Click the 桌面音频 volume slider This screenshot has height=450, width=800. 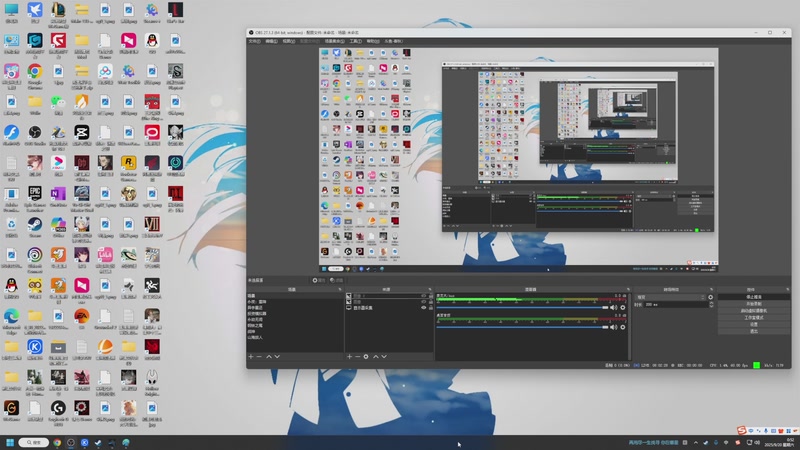pos(522,327)
